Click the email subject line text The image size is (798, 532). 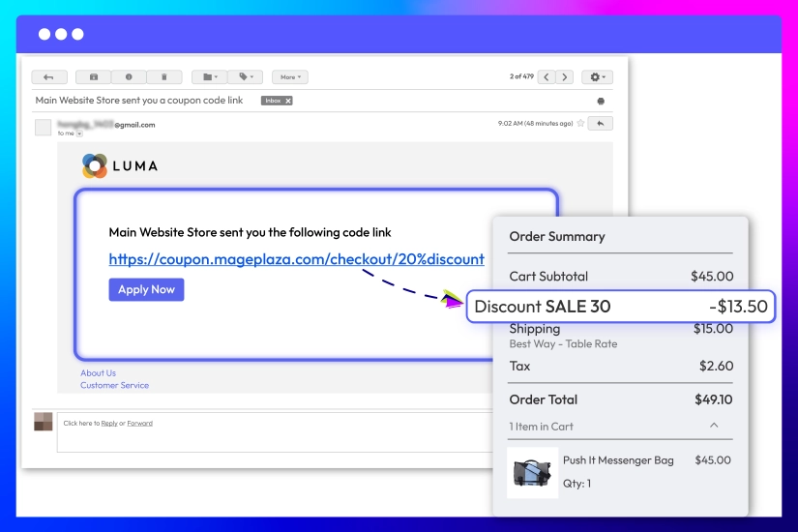[139, 101]
